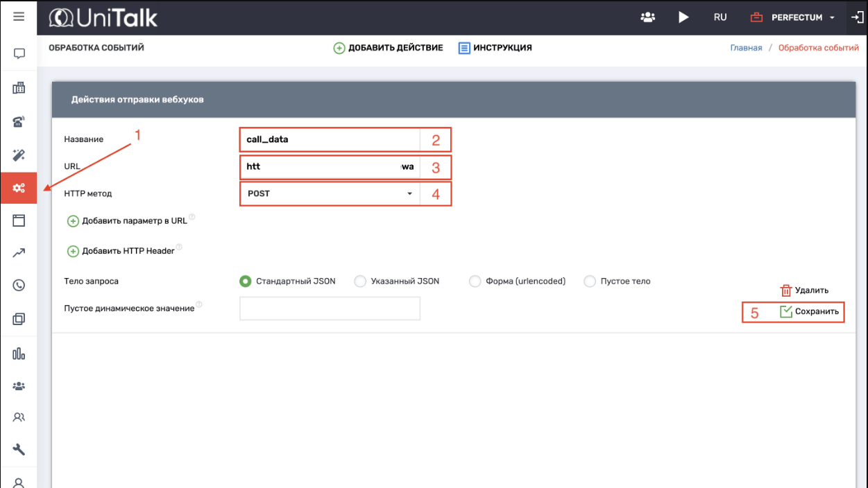
Task: Click Добавить действие in the toolbar
Action: click(x=388, y=48)
